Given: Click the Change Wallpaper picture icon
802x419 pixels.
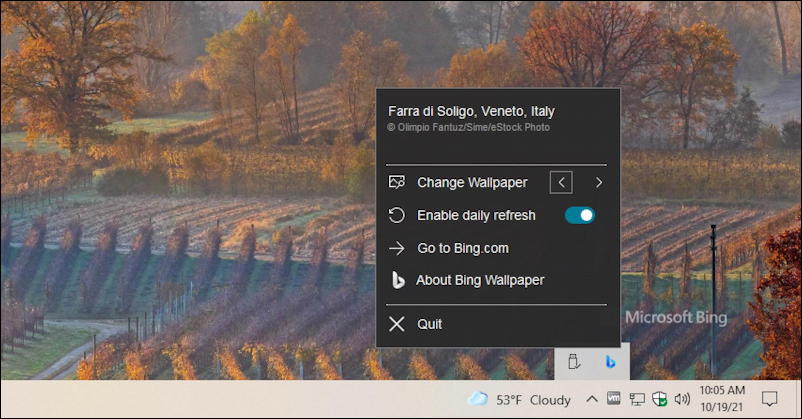Looking at the screenshot, I should tap(397, 182).
